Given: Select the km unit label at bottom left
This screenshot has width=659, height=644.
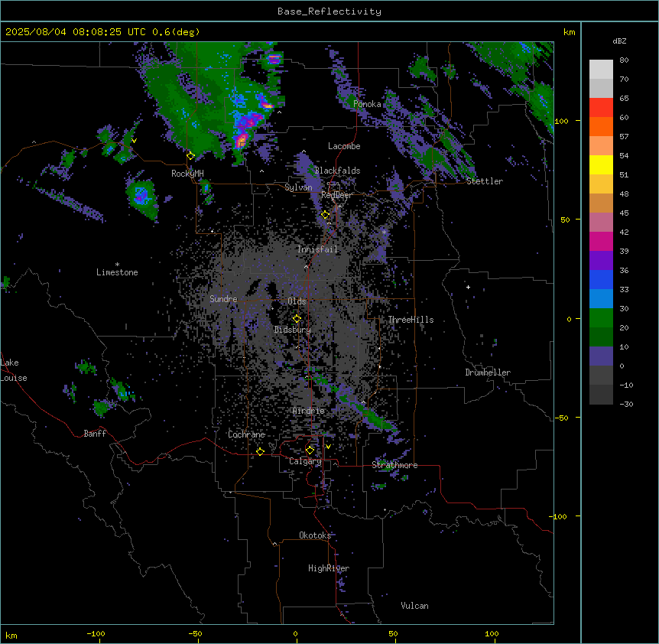Looking at the screenshot, I should point(11,635).
